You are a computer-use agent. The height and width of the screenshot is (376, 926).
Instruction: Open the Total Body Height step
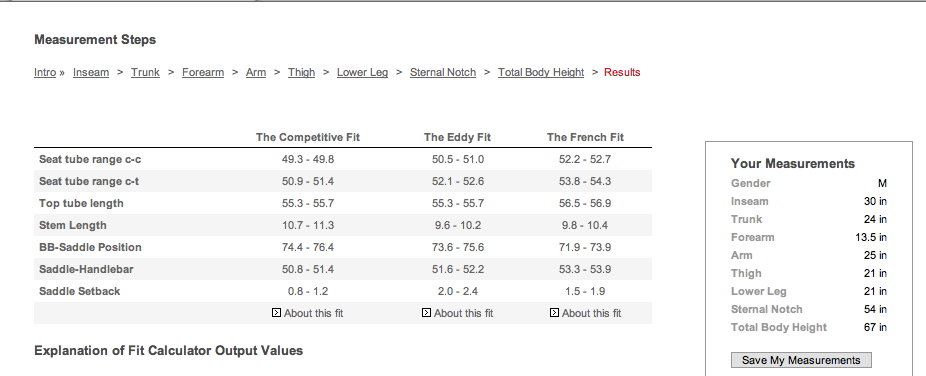click(541, 73)
